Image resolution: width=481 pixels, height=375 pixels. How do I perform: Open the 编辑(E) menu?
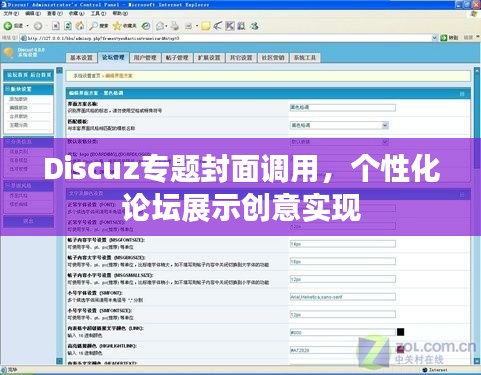(x=33, y=13)
